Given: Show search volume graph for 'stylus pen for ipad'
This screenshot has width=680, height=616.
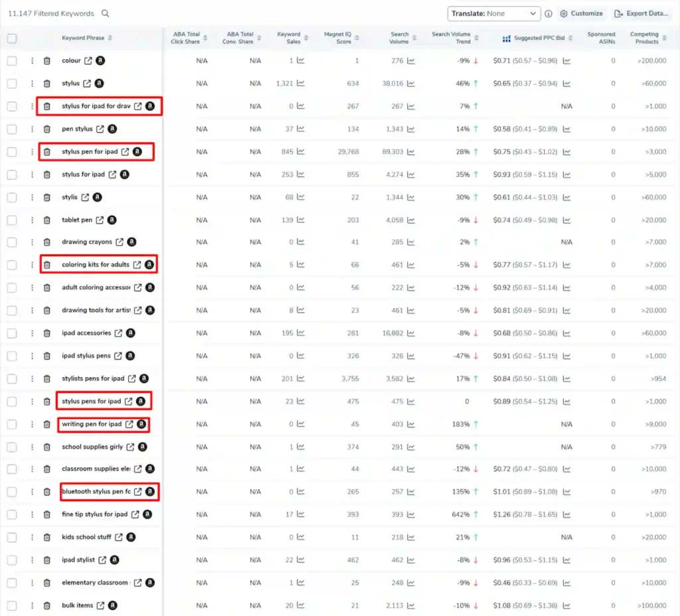Looking at the screenshot, I should click(411, 152).
